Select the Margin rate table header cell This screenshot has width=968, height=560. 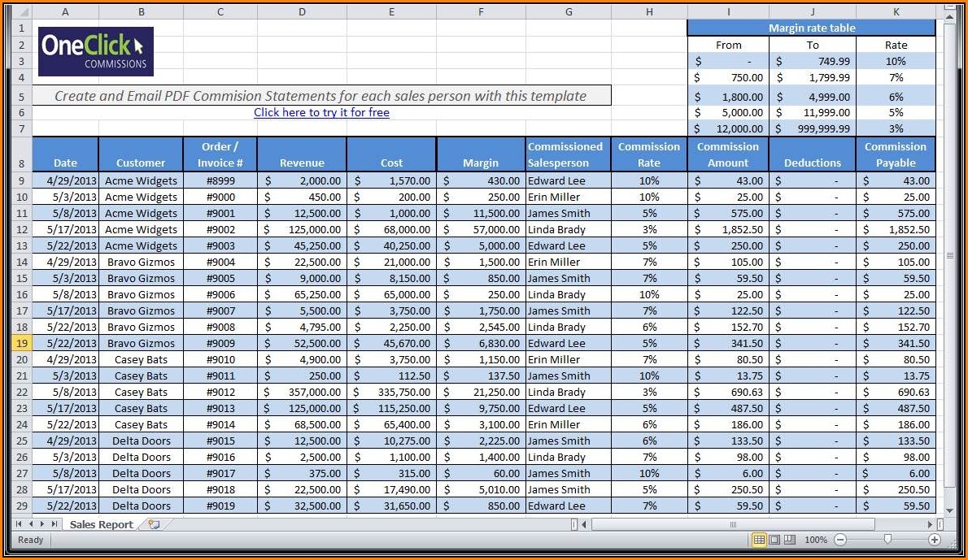[x=812, y=27]
